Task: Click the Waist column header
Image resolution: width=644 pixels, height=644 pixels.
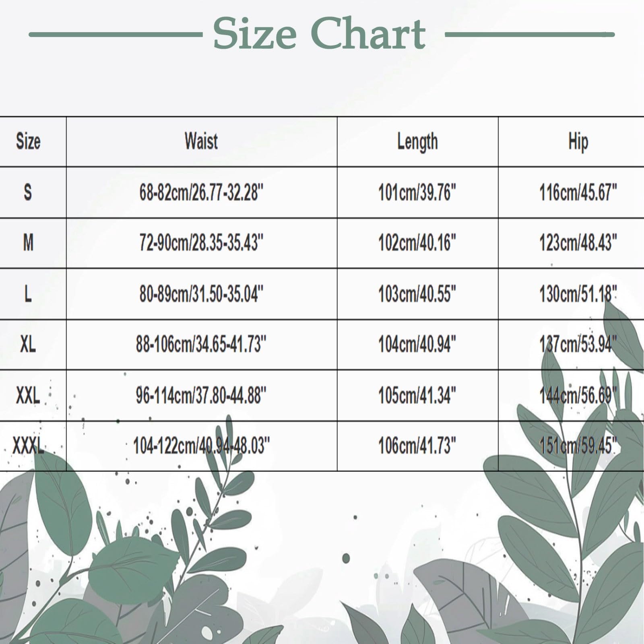Action: pos(201,142)
